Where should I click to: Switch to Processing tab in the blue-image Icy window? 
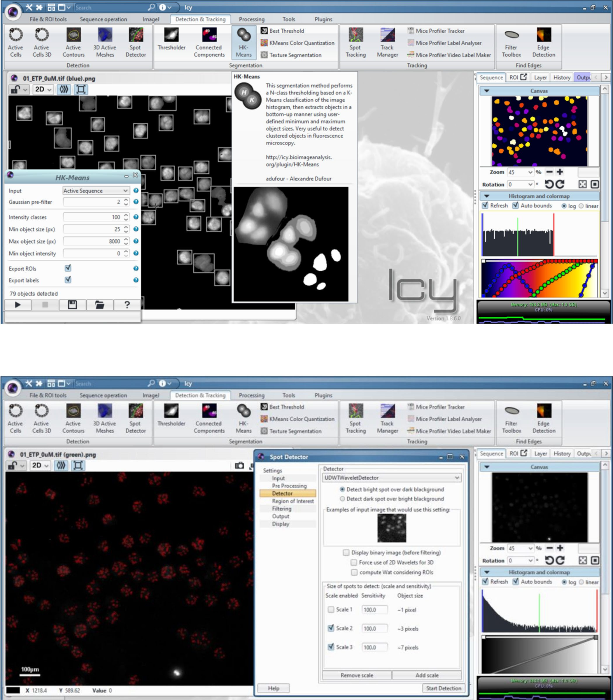point(251,19)
